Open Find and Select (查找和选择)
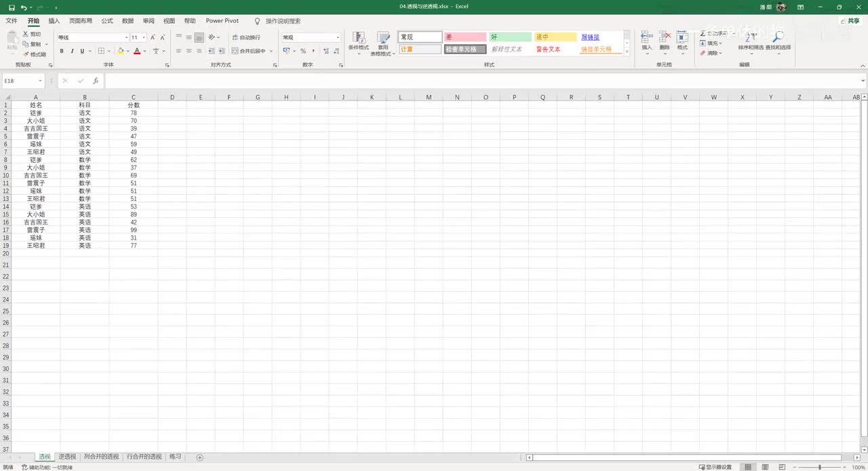Image resolution: width=868 pixels, height=471 pixels. point(778,42)
